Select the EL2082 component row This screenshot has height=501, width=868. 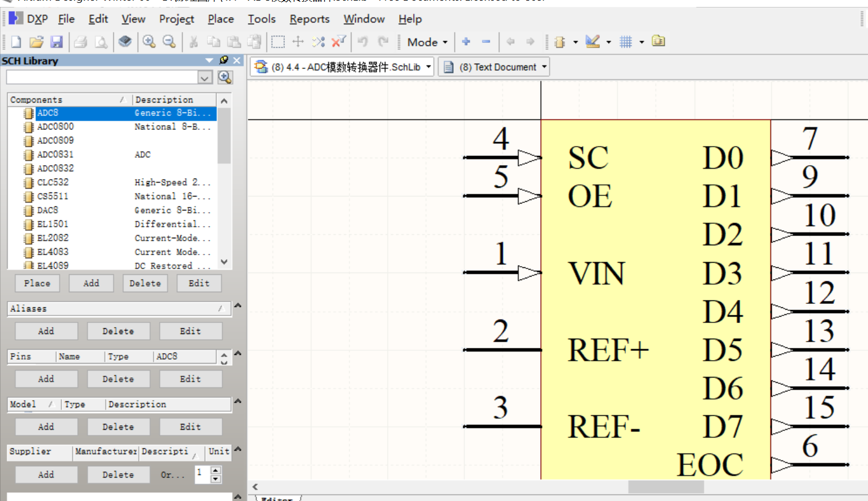coord(113,238)
